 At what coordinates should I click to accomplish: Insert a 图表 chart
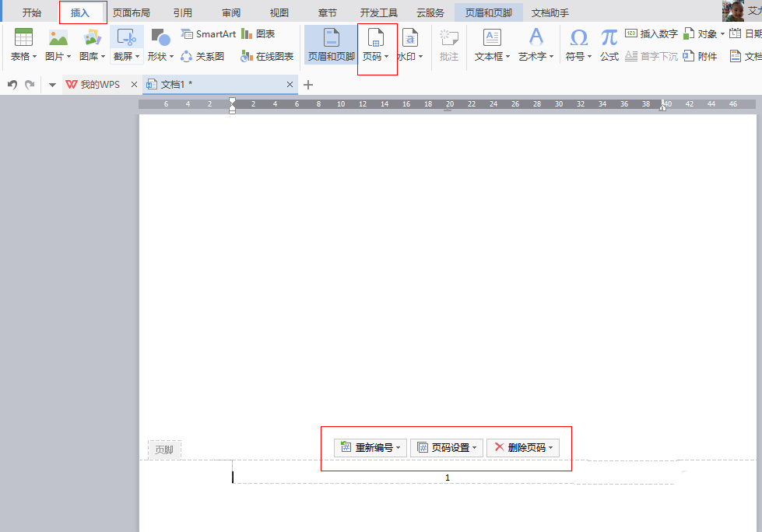pos(258,34)
